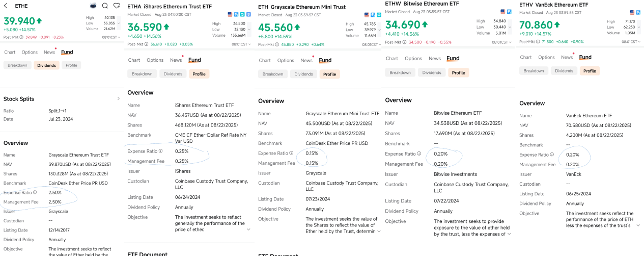This screenshot has height=256, width=644.
Task: Select Breakdown pill in Grayscale Mini Trust panel
Action: pyautogui.click(x=273, y=74)
